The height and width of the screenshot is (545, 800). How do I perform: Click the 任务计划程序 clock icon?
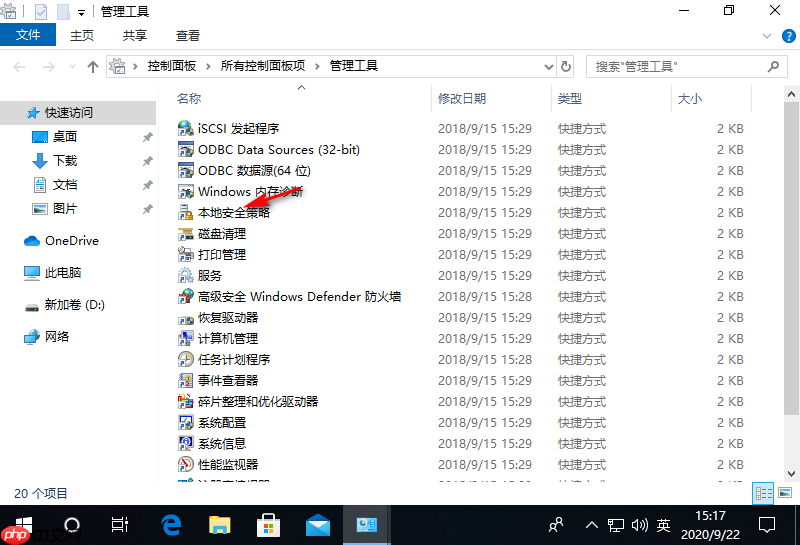pos(185,359)
